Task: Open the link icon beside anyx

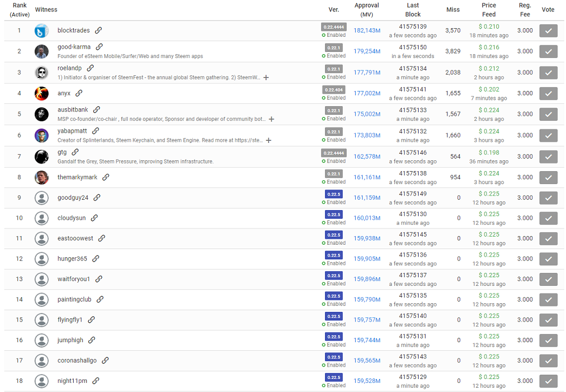Action: pyautogui.click(x=79, y=93)
